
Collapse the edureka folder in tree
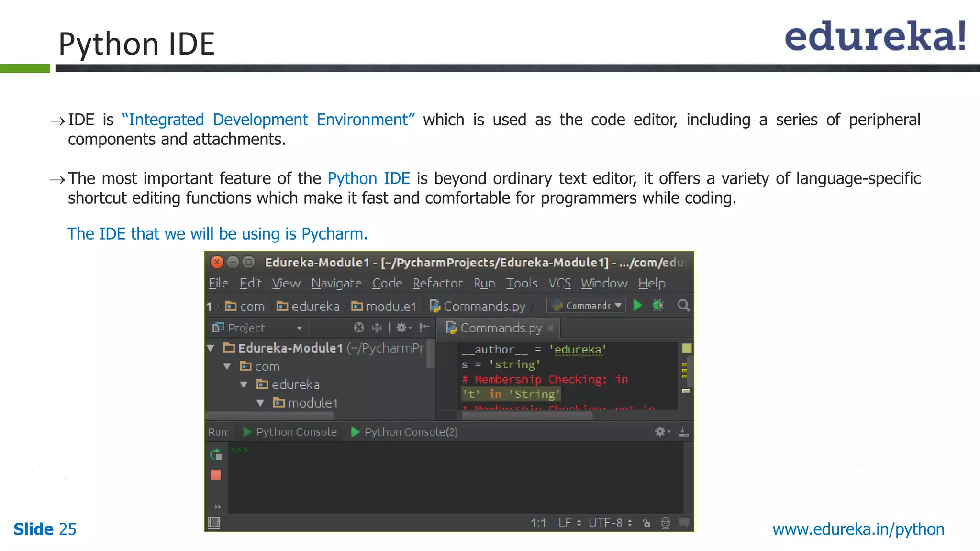tap(244, 385)
